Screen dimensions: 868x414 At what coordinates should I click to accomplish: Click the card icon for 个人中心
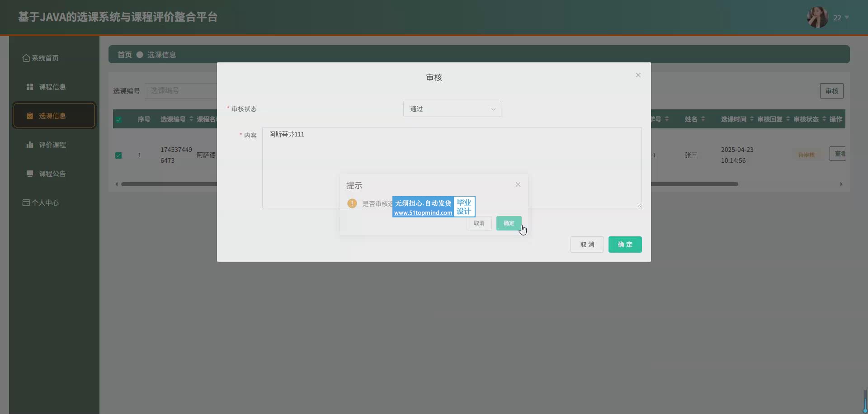[x=26, y=202]
